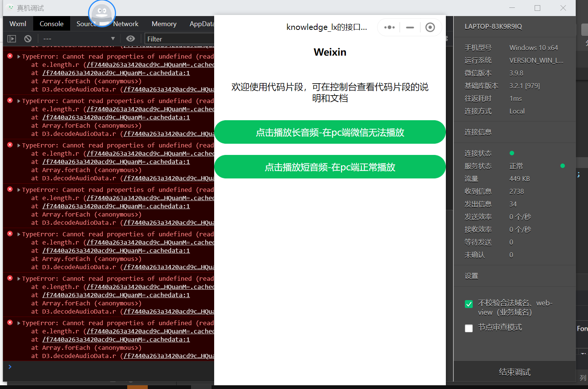Open the last error's cachedata:1 source link
Screen dimensions: 588x389
click(116, 340)
